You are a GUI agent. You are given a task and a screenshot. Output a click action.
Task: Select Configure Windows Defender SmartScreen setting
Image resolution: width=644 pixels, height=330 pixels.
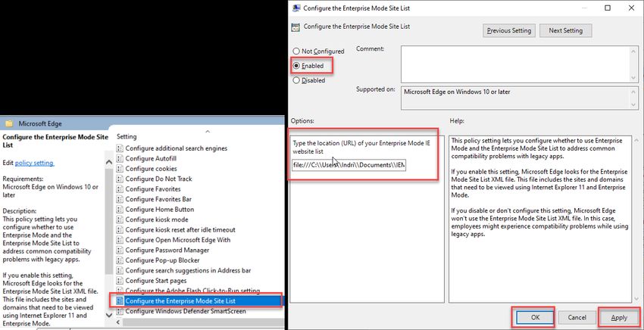(186, 311)
